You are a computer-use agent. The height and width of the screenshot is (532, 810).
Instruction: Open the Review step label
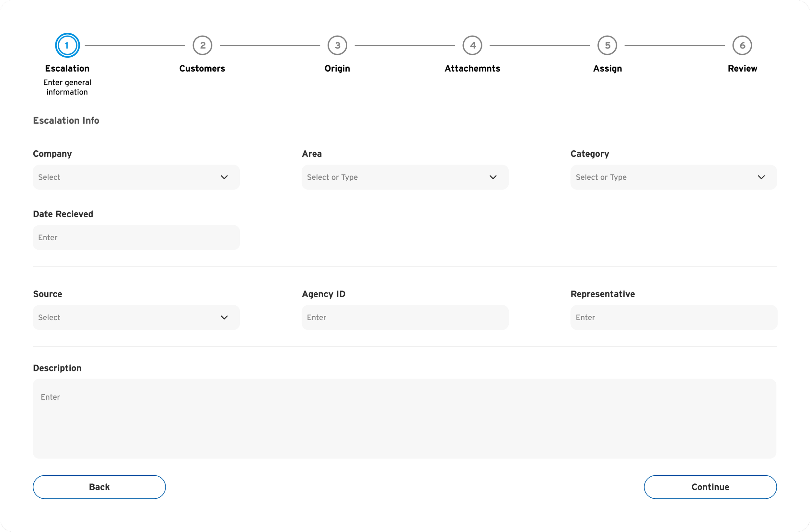click(742, 68)
